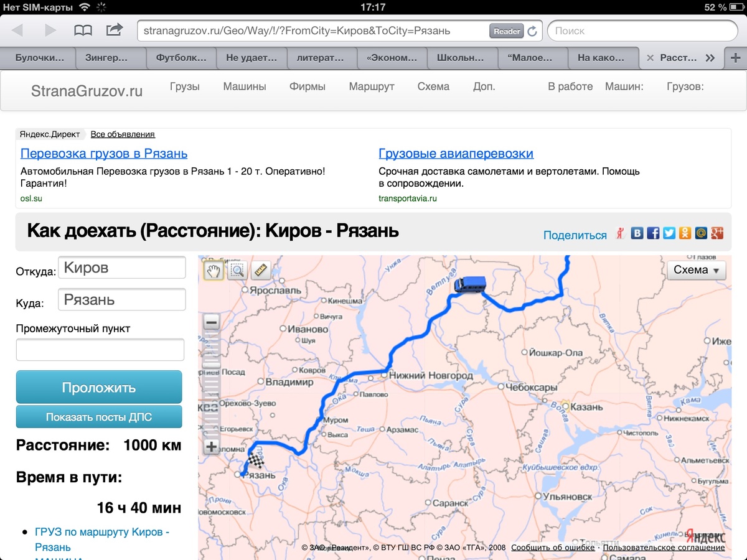This screenshot has width=747, height=560.
Task: Switch to the “Малое… tab
Action: click(533, 58)
